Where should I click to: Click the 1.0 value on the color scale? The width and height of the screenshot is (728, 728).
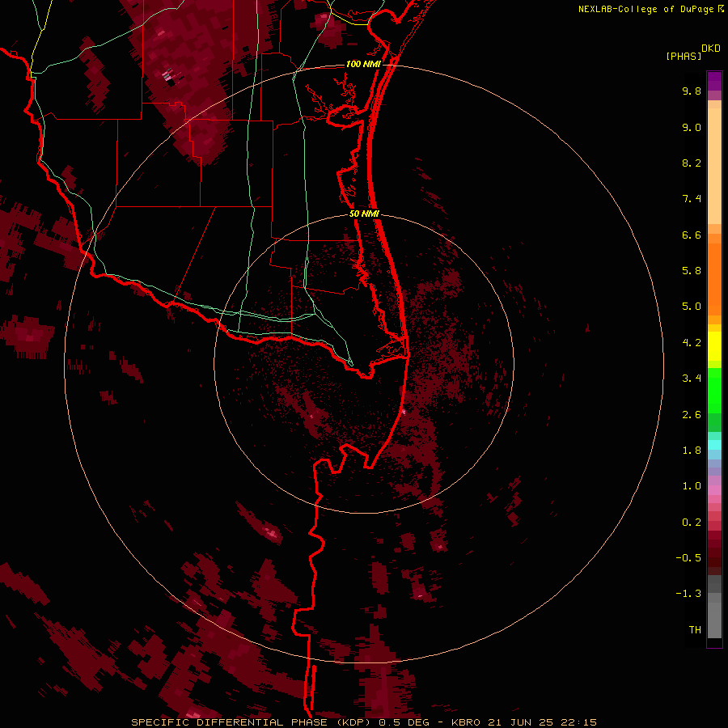[692, 486]
